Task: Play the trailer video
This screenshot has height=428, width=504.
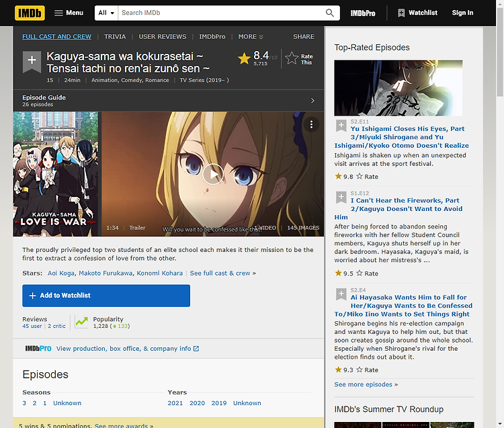Action: pyautogui.click(x=213, y=174)
